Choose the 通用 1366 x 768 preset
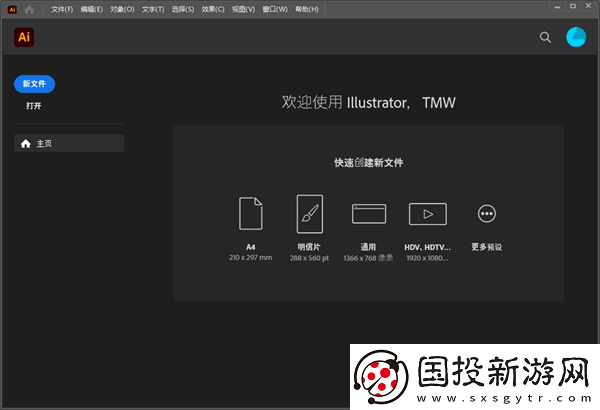Viewport: 600px width, 410px height. coord(368,213)
